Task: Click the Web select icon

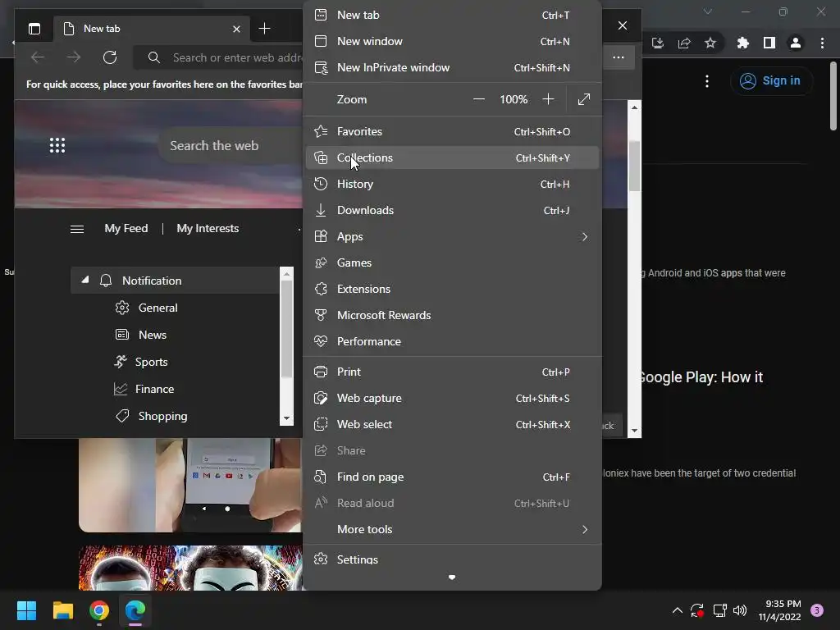Action: click(321, 424)
